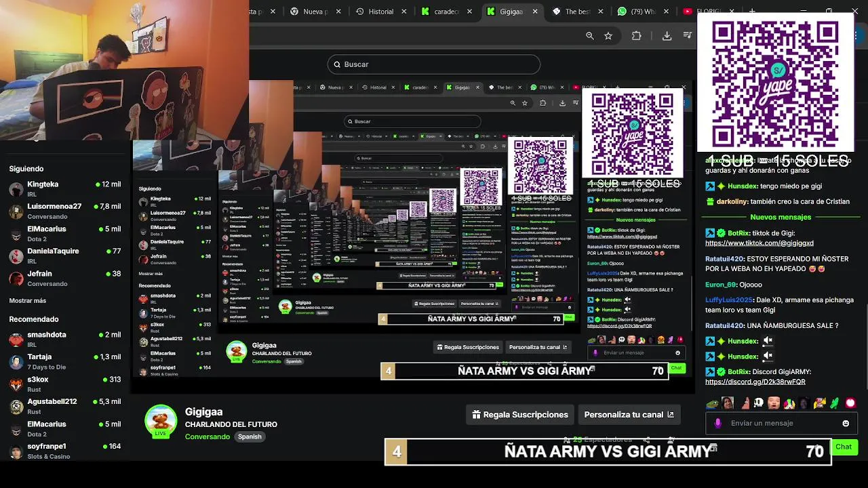Close the Historial browser tab

click(404, 12)
